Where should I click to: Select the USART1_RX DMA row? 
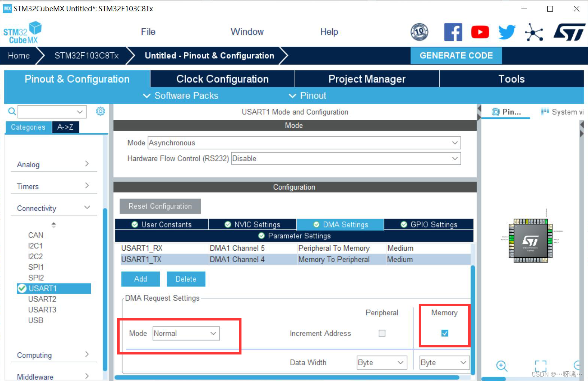295,248
